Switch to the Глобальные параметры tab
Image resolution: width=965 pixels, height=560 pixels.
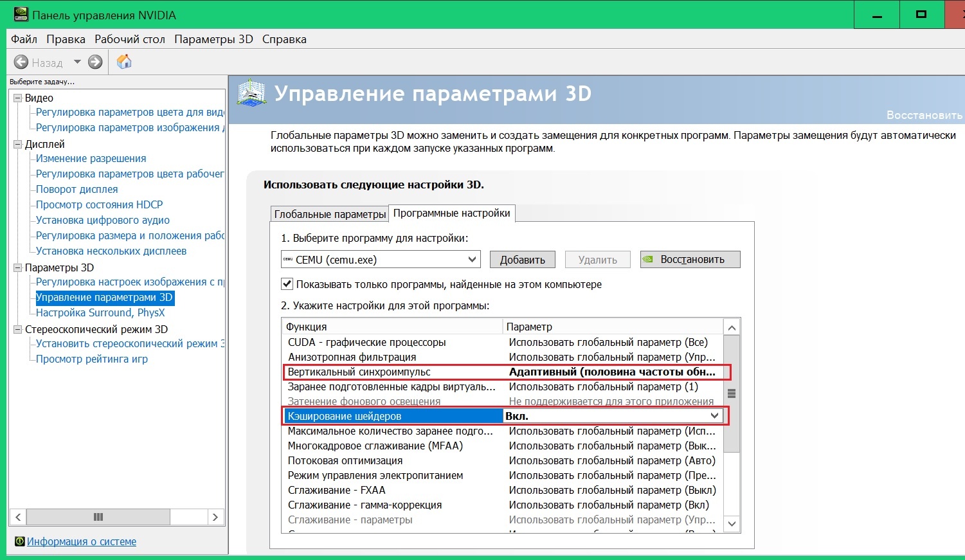pos(330,214)
